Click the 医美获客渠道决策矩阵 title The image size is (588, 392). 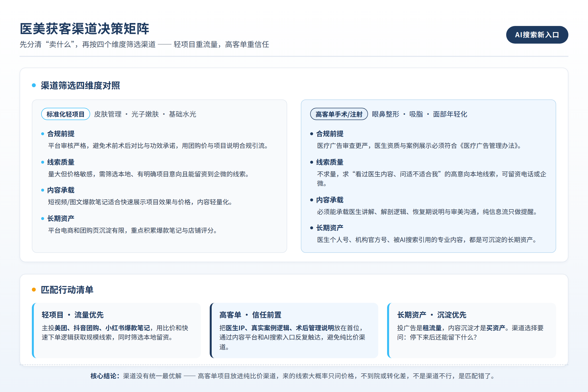[x=85, y=28]
